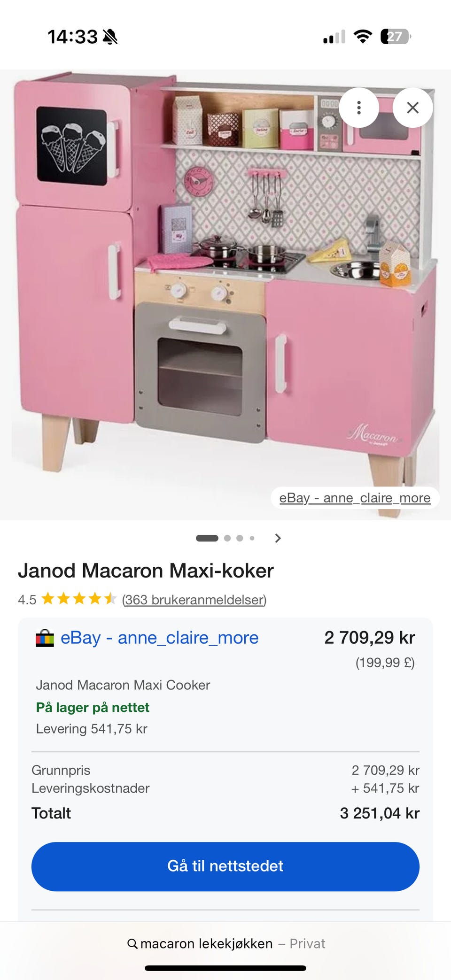
Task: Tap the search magnifier icon in address bar
Action: [132, 943]
